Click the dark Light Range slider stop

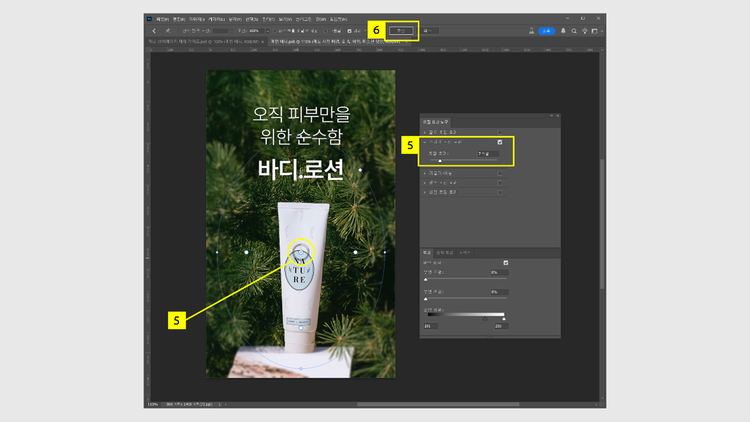(485, 319)
